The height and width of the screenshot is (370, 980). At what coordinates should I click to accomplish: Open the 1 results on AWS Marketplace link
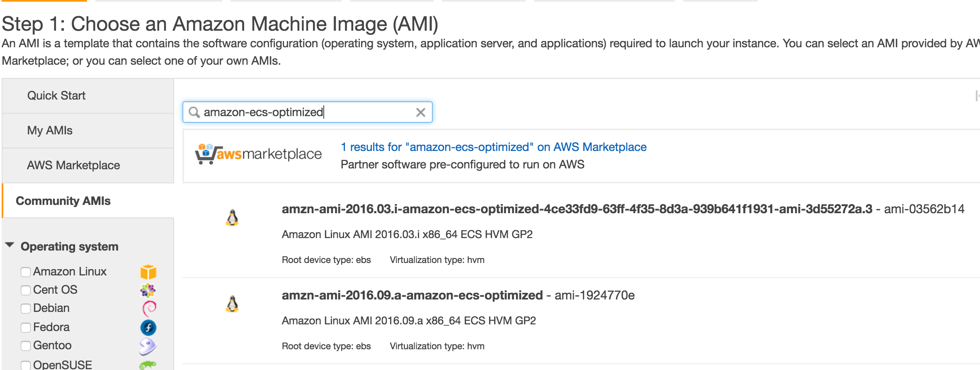(494, 147)
